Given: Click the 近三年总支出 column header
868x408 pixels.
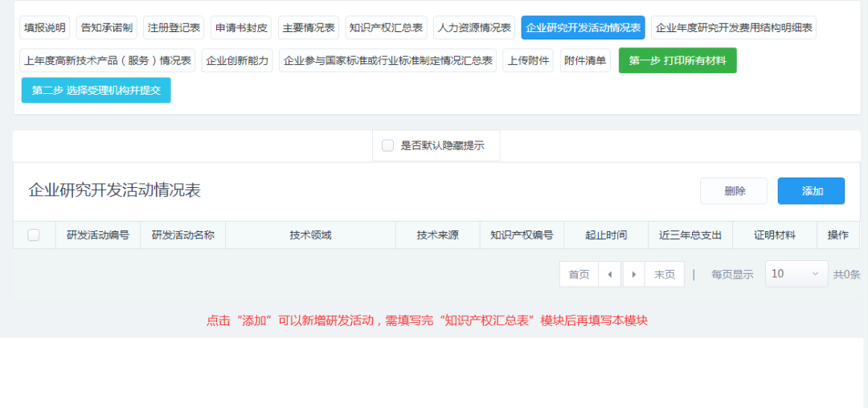Looking at the screenshot, I should click(x=690, y=235).
